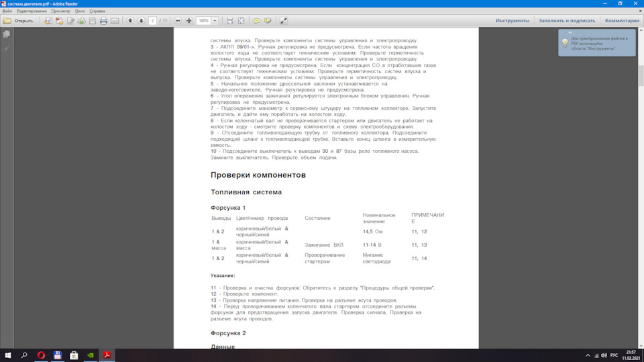The width and height of the screenshot is (644, 362).
Task: Click the heading Проверки компонентов
Action: (258, 175)
